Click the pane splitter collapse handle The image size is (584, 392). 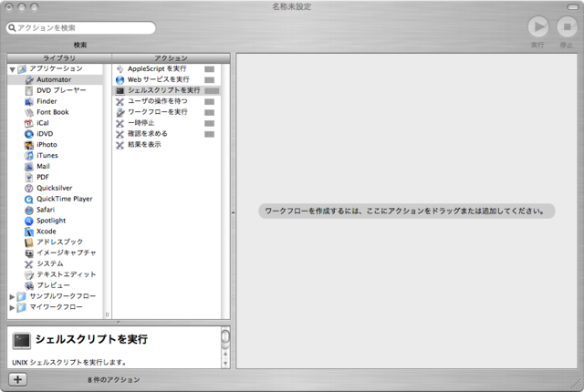pyautogui.click(x=234, y=213)
